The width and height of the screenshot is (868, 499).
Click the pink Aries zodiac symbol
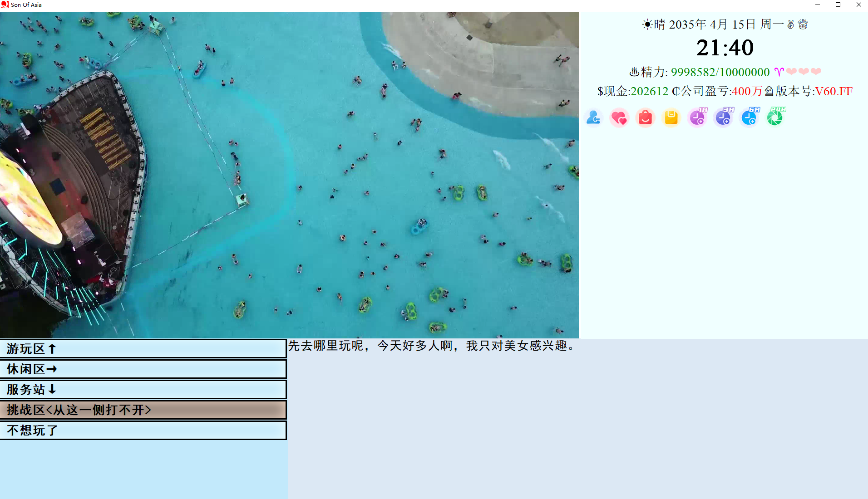779,72
